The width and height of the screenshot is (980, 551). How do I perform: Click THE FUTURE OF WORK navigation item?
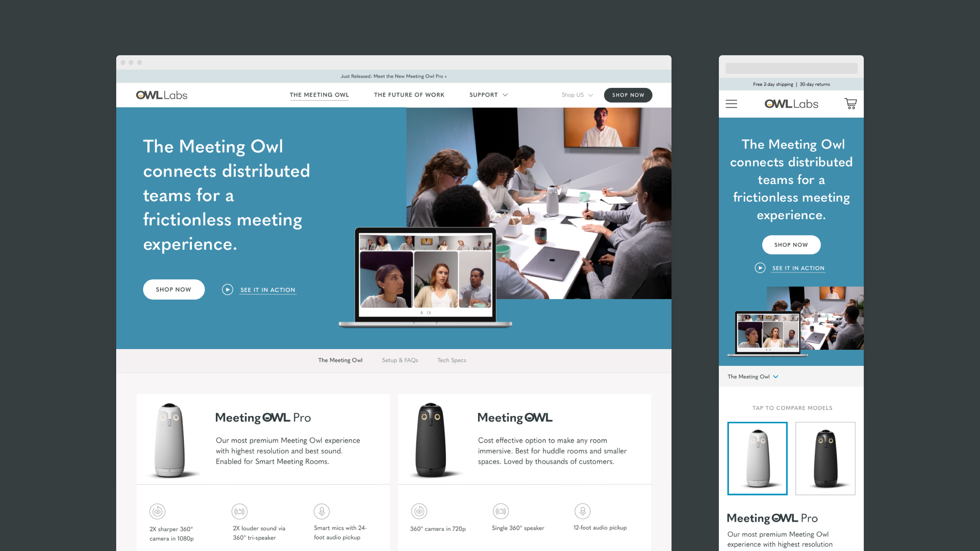(409, 95)
